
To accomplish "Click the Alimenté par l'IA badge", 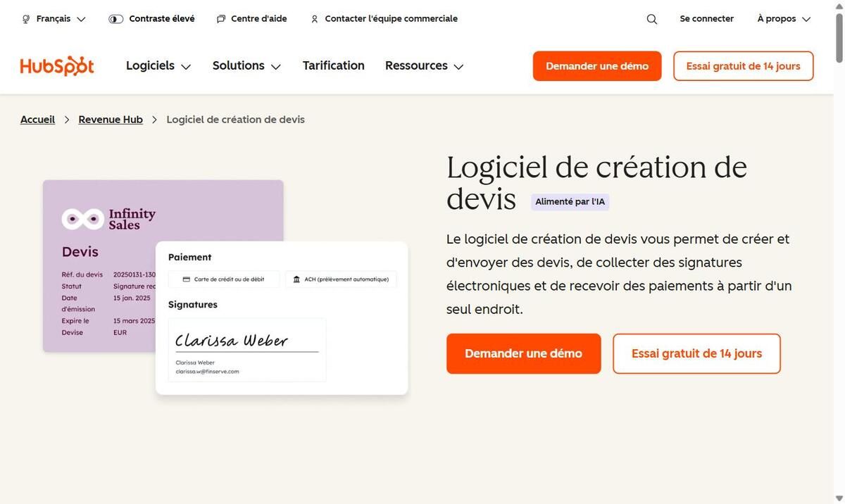I will pyautogui.click(x=570, y=202).
